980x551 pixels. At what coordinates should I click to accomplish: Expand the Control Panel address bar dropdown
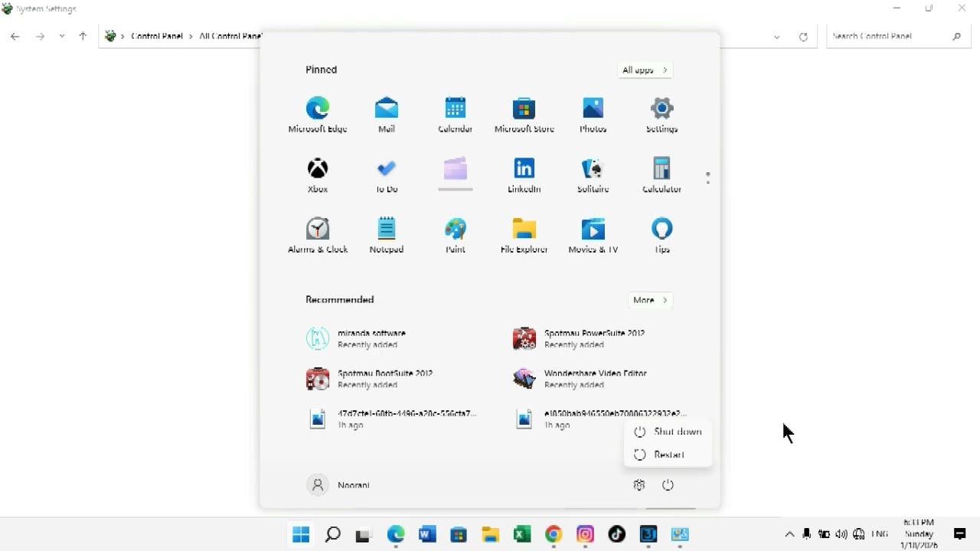tap(777, 37)
